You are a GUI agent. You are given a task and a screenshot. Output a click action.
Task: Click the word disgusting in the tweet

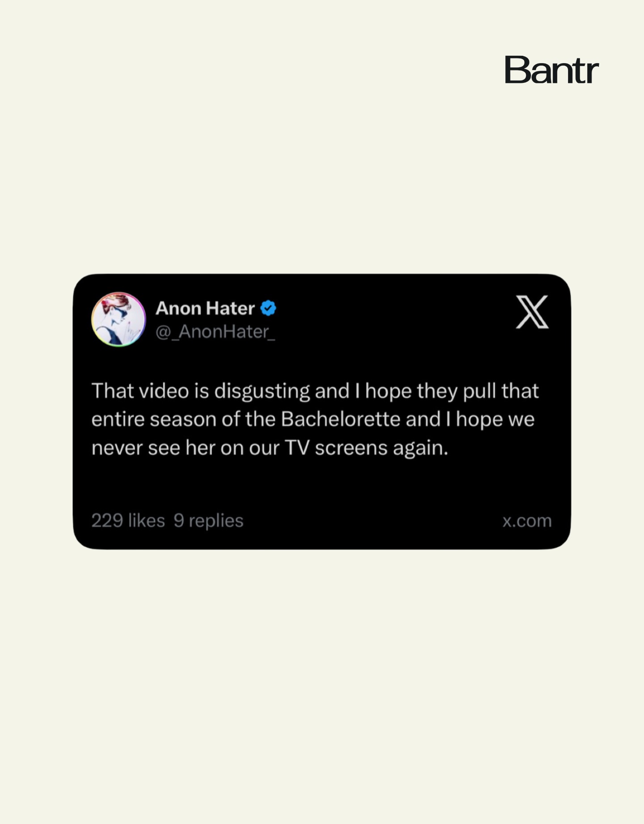(262, 391)
